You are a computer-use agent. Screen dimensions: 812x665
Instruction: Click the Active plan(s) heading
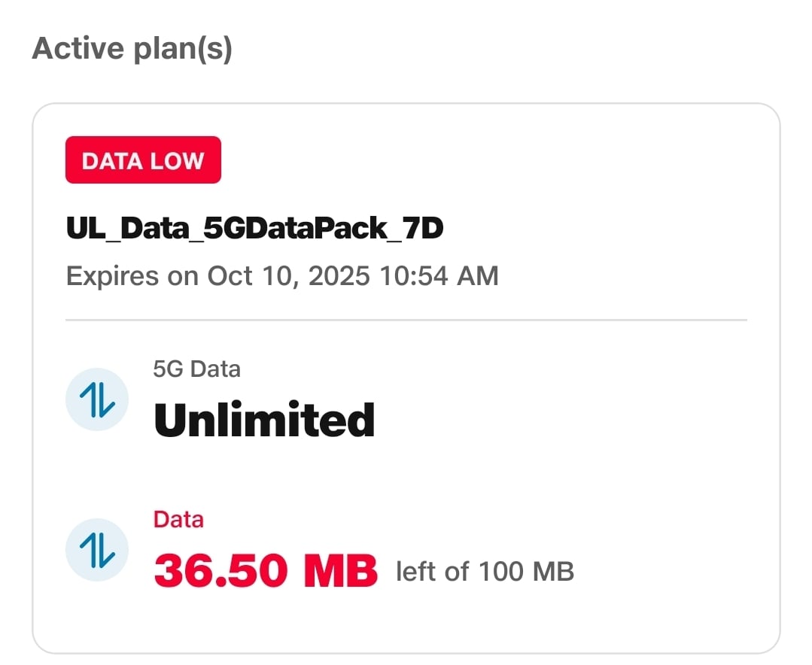coord(132,49)
